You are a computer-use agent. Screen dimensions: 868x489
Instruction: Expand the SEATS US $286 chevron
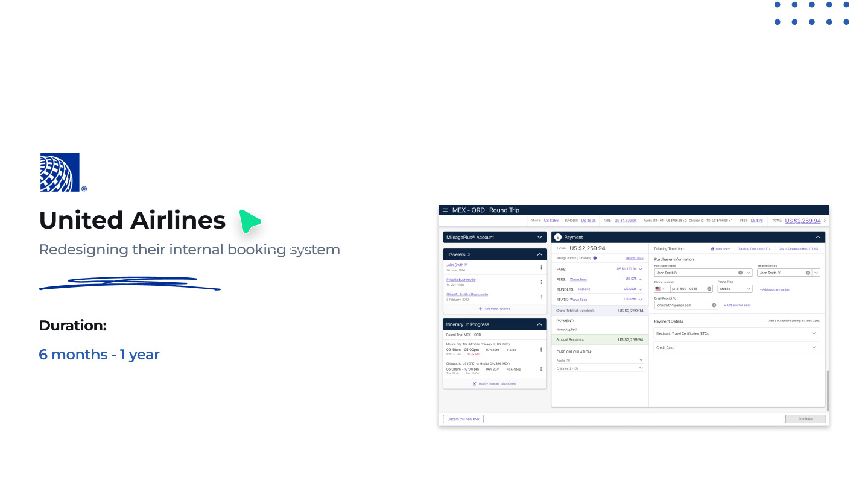(641, 300)
